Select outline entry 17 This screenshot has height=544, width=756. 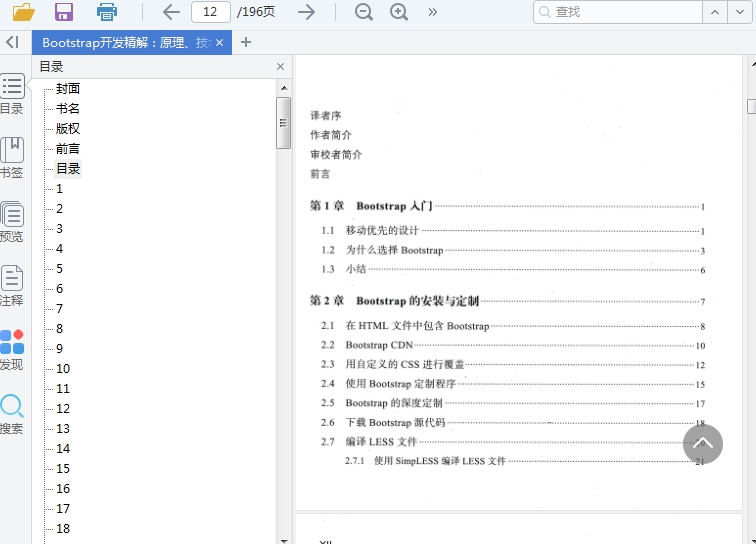pyautogui.click(x=63, y=509)
